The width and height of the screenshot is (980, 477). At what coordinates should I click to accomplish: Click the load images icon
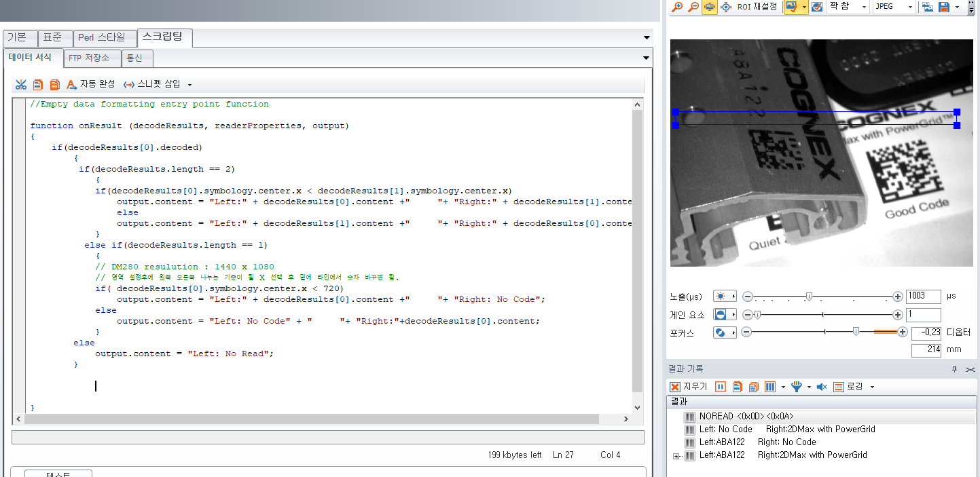[927, 7]
